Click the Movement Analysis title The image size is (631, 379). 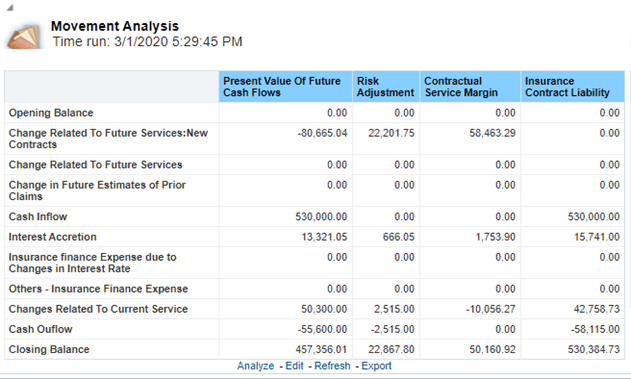(115, 26)
